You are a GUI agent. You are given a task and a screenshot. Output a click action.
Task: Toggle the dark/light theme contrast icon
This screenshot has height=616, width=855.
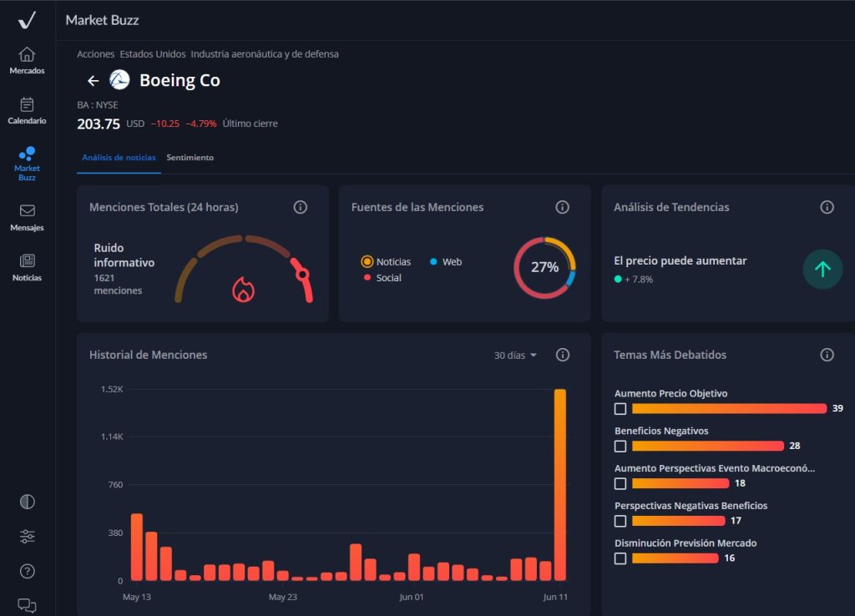(x=27, y=502)
